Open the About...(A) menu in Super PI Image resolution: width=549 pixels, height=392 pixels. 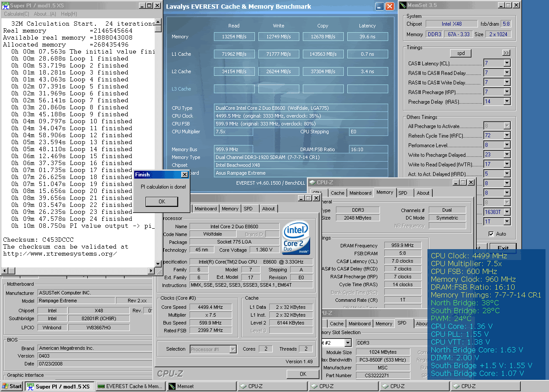(45, 14)
